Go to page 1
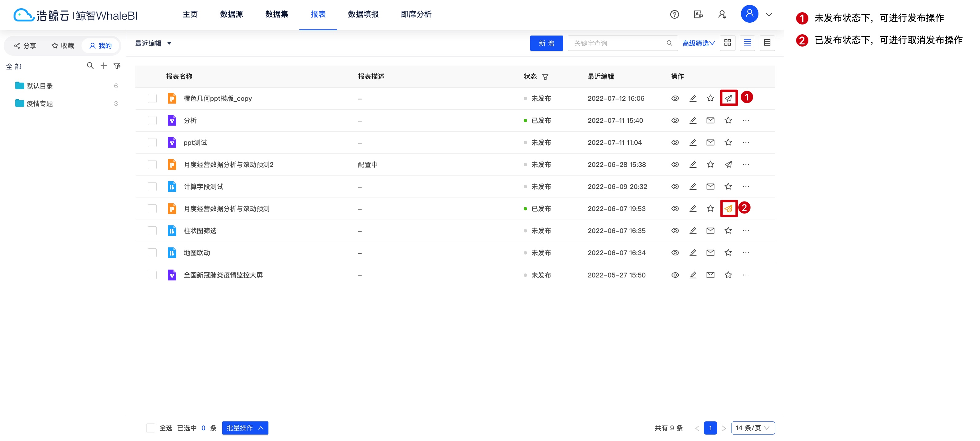 (710, 428)
